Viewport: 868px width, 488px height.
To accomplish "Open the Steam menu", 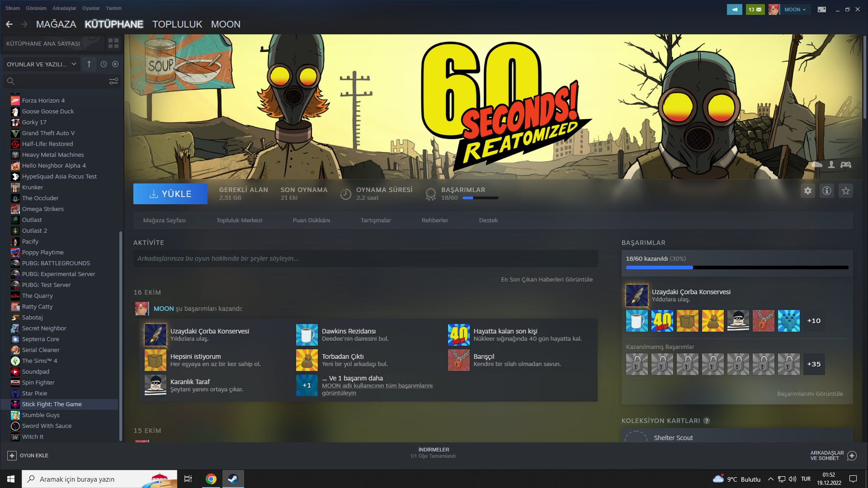I will point(13,8).
